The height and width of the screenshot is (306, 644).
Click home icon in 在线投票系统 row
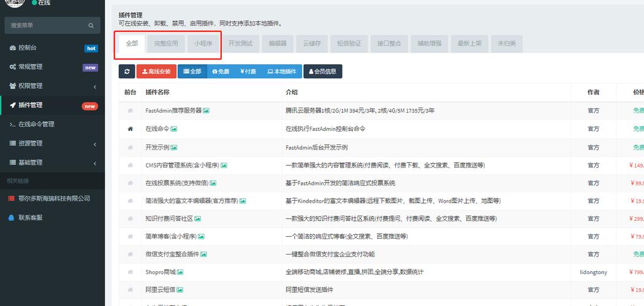coord(130,183)
